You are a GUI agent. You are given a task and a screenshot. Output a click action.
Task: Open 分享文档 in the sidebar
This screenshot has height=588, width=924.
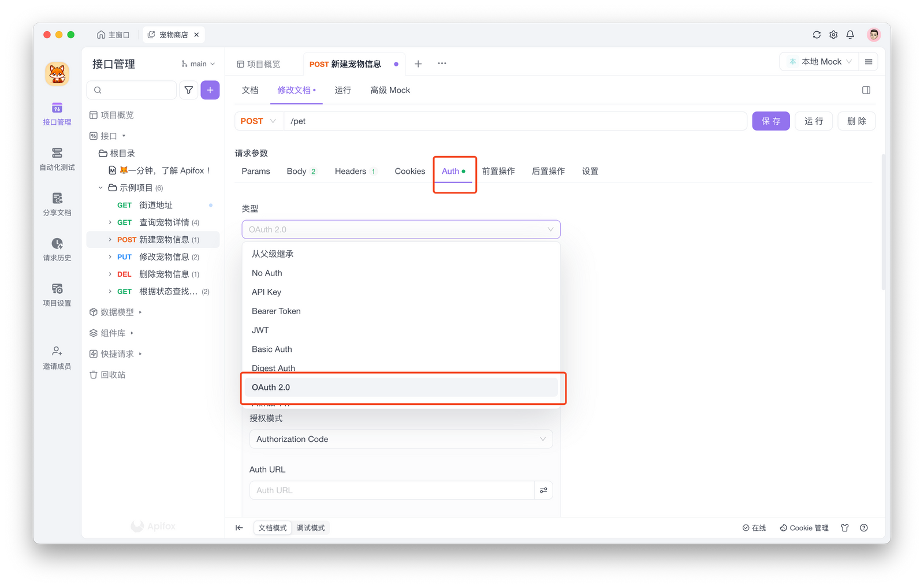[x=57, y=204]
